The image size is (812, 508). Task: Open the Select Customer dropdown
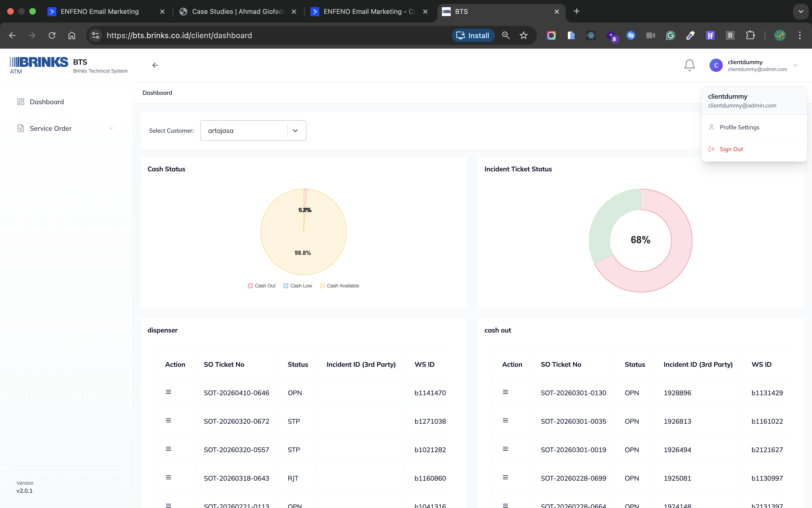point(295,131)
